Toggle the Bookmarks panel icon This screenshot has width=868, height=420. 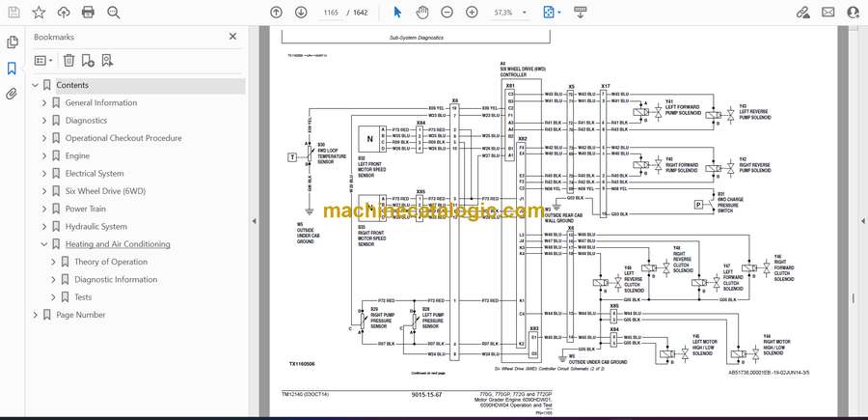[12, 69]
